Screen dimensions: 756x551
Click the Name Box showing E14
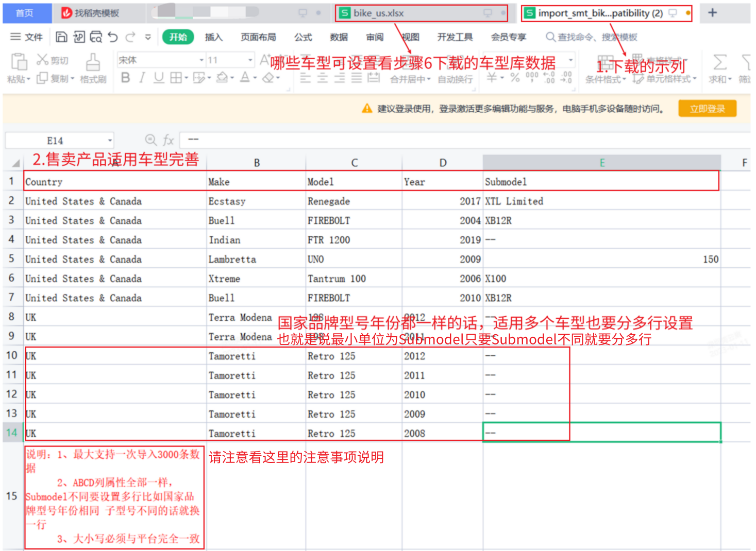pos(59,141)
